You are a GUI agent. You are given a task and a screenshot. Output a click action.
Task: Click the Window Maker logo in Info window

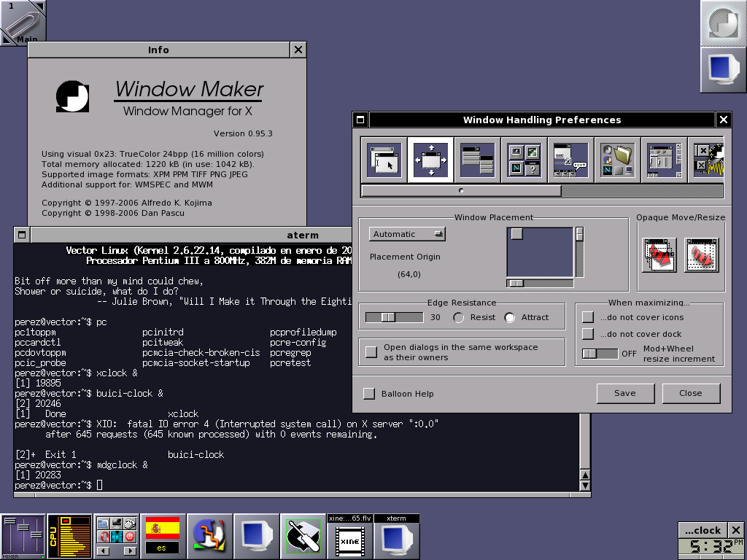pos(72,97)
